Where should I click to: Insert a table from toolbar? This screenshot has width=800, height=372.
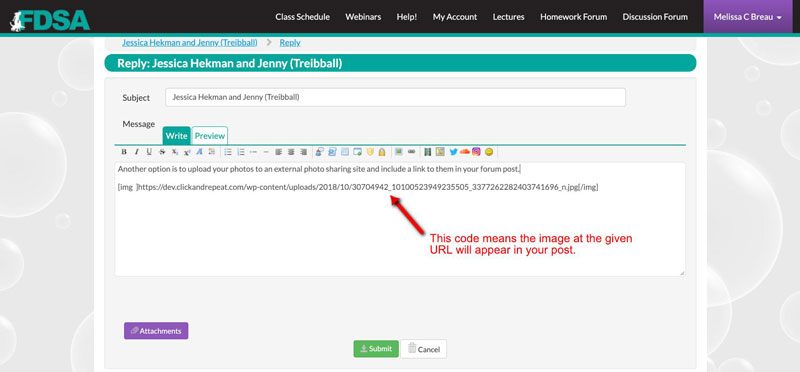pos(345,152)
